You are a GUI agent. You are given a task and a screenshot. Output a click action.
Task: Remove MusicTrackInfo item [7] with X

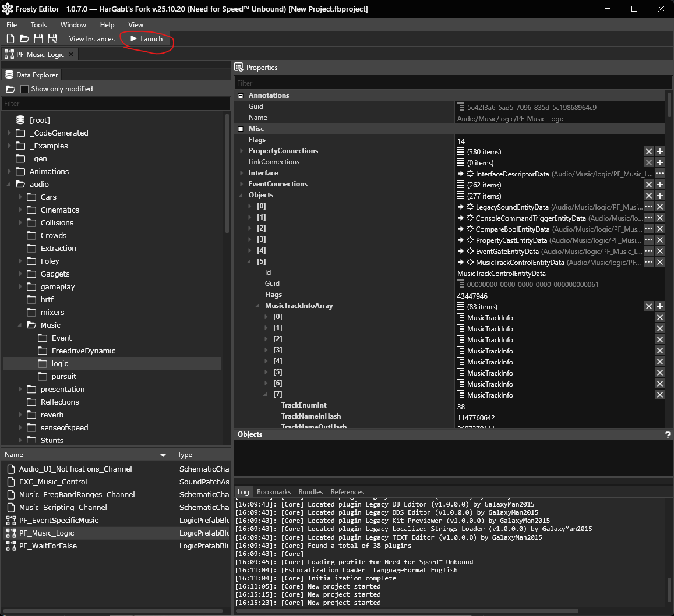pyautogui.click(x=660, y=395)
